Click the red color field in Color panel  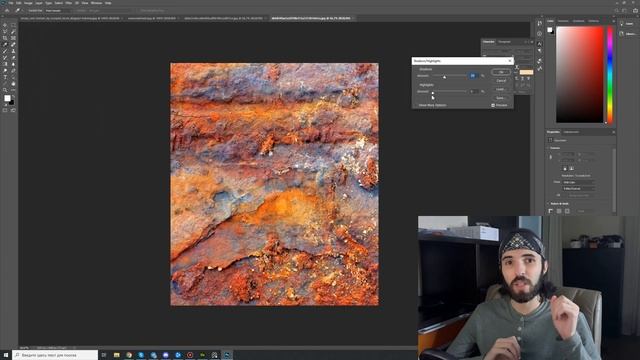tap(580, 75)
